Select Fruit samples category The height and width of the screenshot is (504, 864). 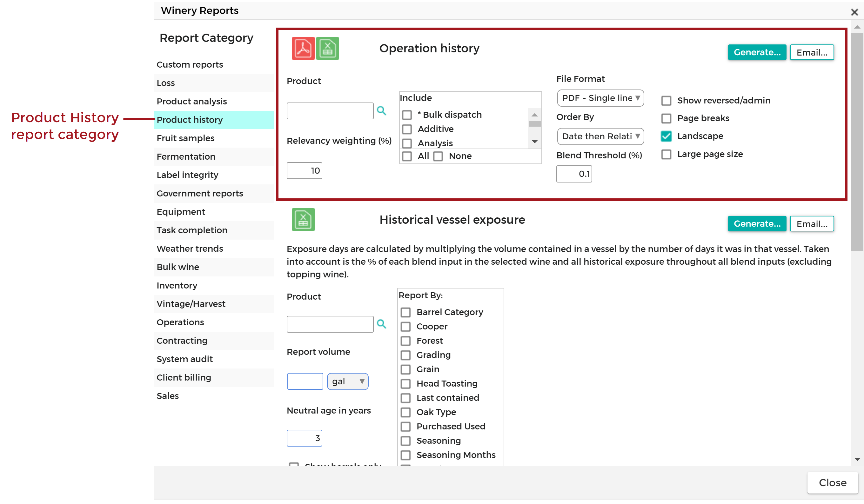[214, 138]
